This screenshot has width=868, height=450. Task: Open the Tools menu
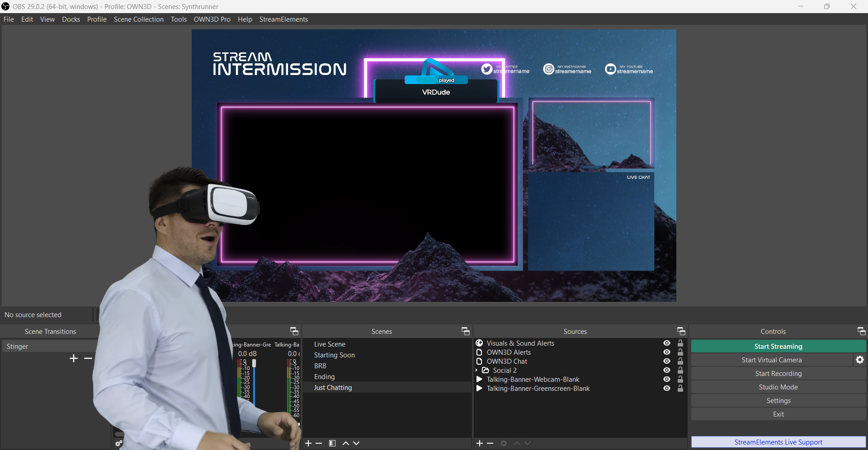[179, 19]
